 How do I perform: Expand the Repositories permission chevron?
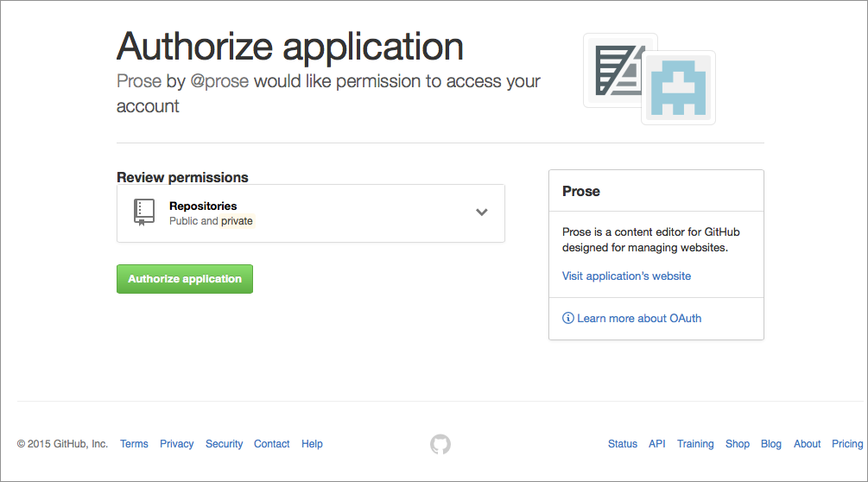point(482,212)
